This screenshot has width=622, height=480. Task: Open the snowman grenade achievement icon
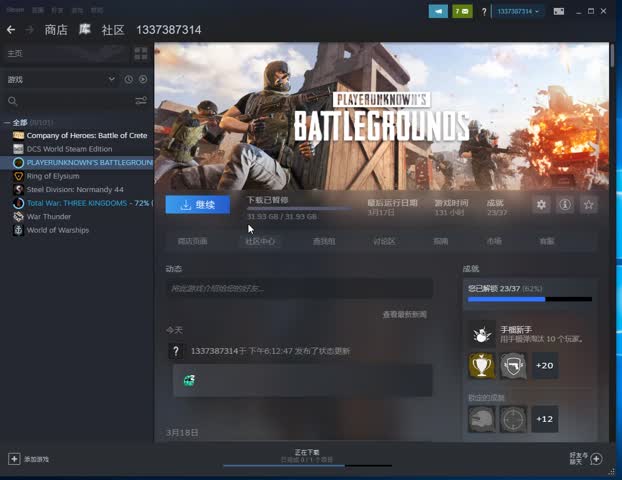click(482, 334)
